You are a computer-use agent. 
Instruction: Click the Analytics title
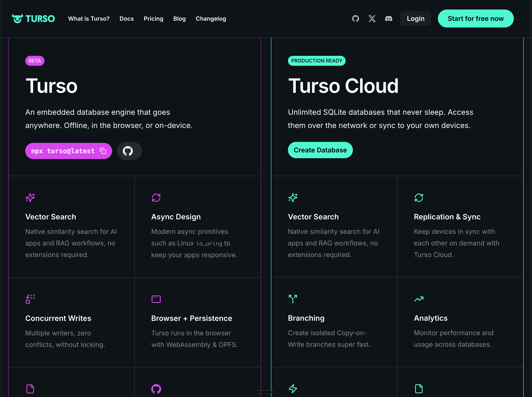(x=431, y=318)
